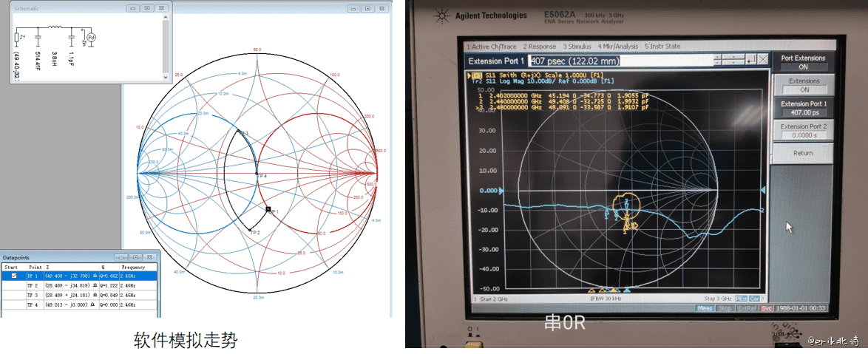Minimize the Datapoints panel
The height and width of the screenshot is (354, 868).
(x=122, y=257)
